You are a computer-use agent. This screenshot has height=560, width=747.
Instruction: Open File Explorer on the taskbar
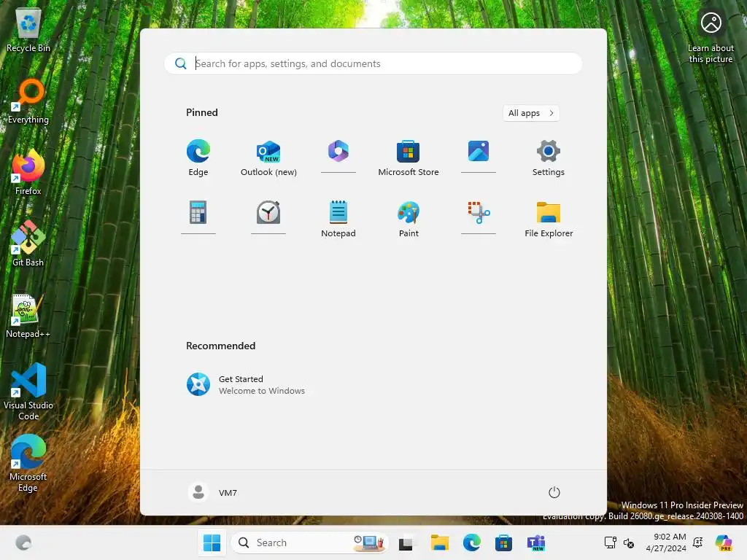pos(439,542)
